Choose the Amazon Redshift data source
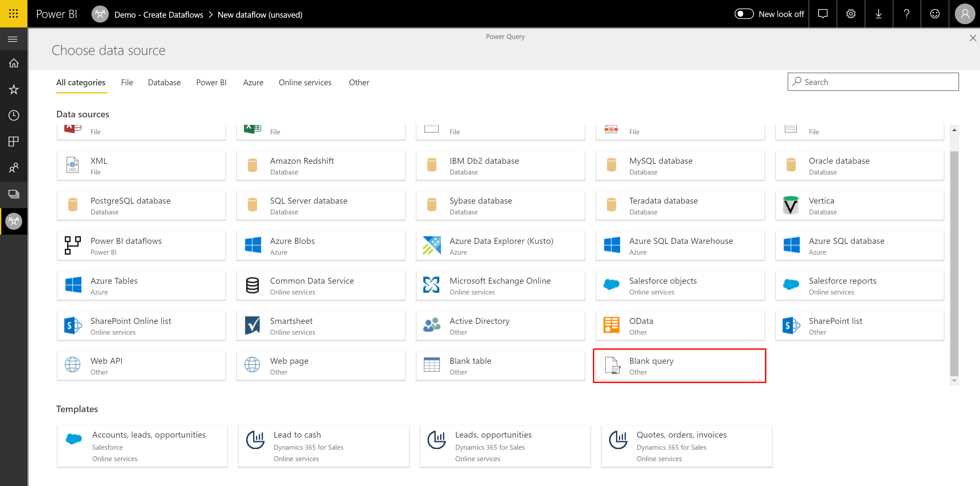 point(321,166)
